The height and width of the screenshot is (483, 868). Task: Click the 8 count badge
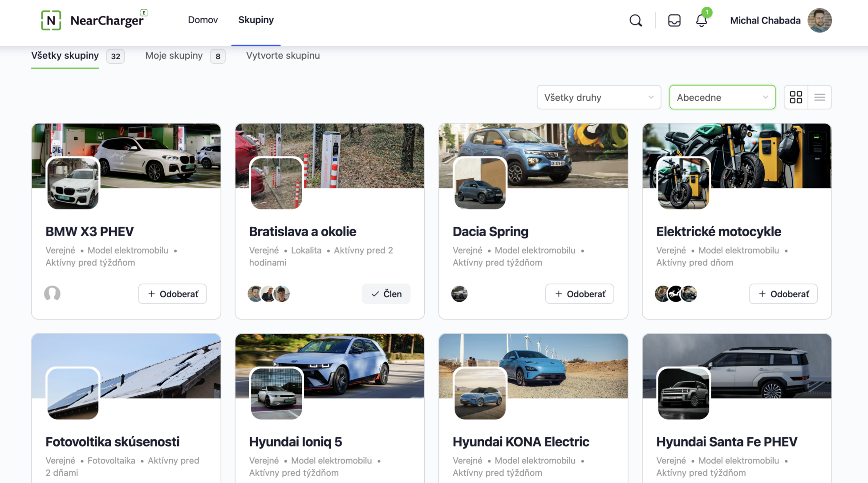[218, 56]
